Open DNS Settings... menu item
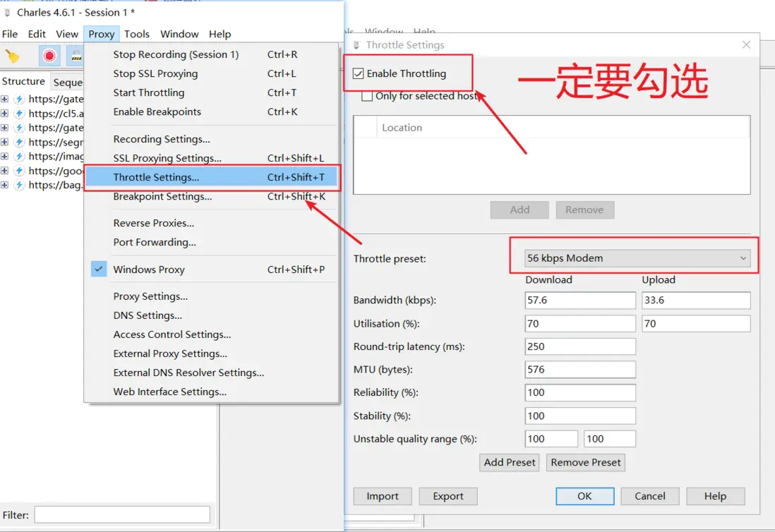The height and width of the screenshot is (532, 775). (212, 315)
